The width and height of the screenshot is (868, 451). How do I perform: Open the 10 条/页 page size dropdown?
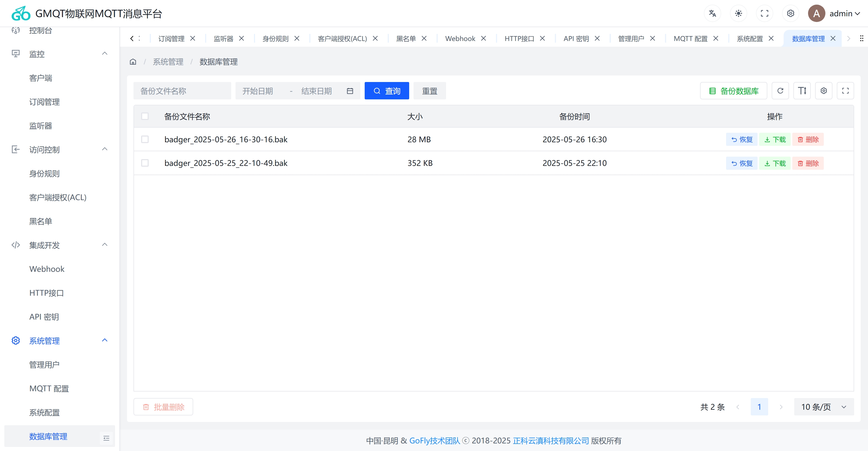[824, 407]
